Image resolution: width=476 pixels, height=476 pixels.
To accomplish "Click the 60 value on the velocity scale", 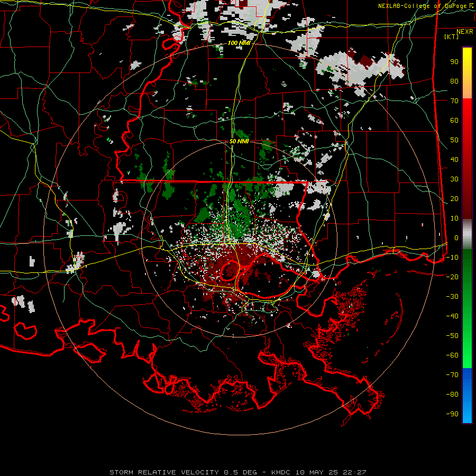I will tap(454, 121).
